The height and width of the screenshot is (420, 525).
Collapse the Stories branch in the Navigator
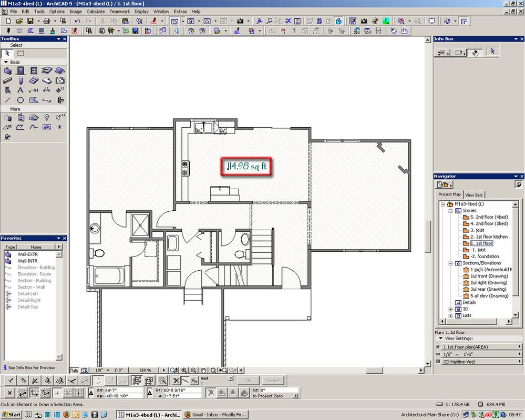tap(451, 210)
